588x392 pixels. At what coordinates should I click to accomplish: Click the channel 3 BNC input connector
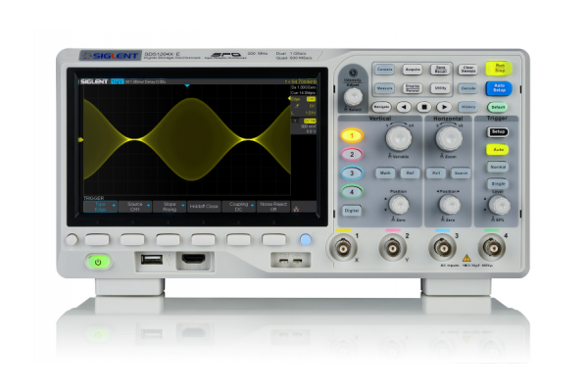pyautogui.click(x=442, y=248)
